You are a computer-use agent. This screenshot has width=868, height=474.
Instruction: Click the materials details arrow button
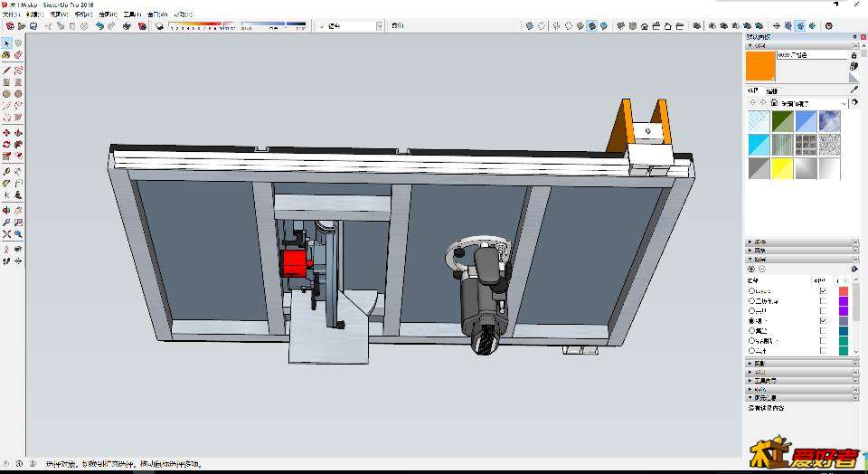pos(854,102)
